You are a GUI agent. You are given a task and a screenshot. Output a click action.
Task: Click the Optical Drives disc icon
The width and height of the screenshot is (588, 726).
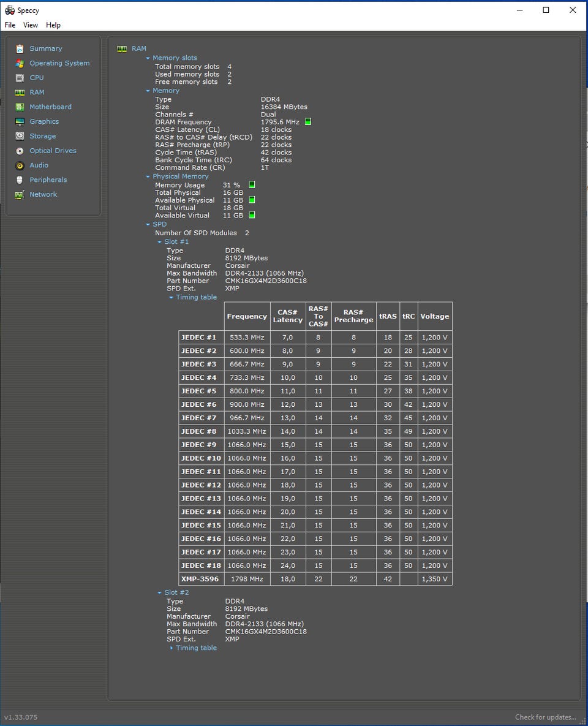[20, 151]
